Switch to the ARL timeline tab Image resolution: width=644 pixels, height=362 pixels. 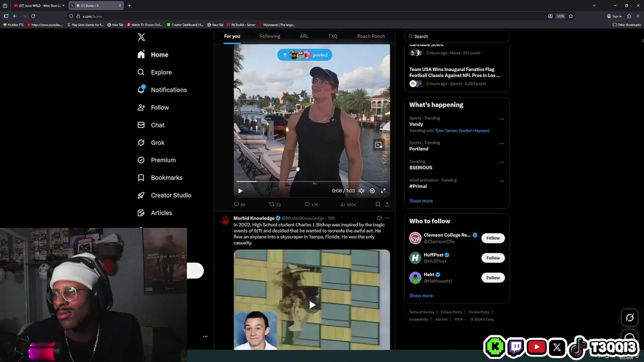click(x=304, y=36)
